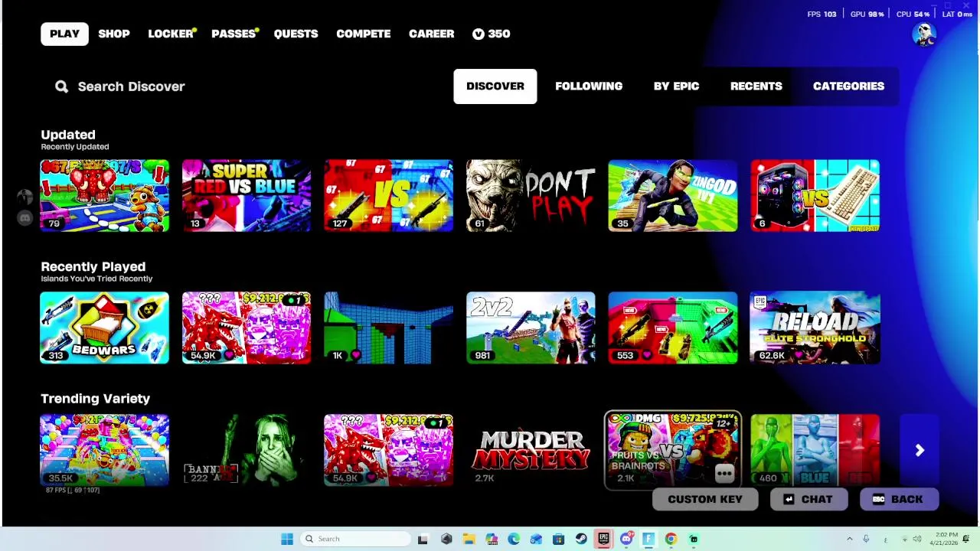Click the notification bell in system tray
Screen dimensions: 980x551
966,539
